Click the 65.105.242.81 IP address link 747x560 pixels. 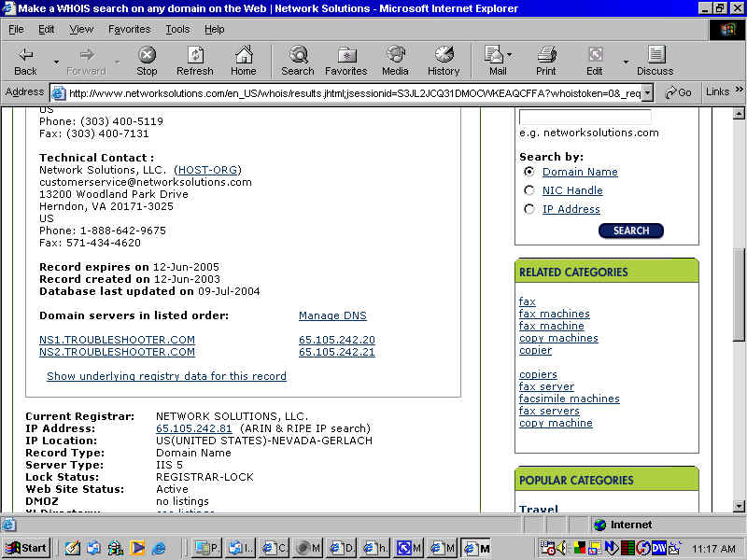click(194, 428)
